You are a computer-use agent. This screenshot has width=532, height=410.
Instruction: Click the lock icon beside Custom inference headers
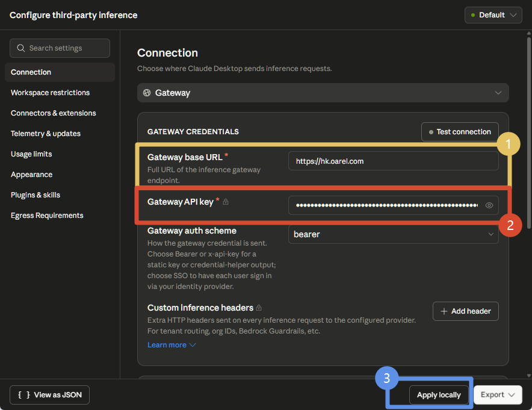tap(259, 308)
